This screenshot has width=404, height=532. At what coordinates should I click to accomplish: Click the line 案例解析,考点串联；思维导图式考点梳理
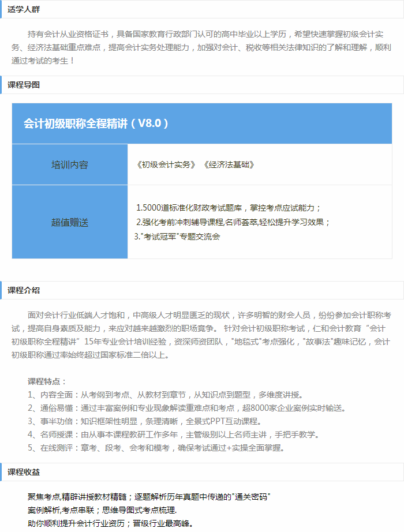102,510
